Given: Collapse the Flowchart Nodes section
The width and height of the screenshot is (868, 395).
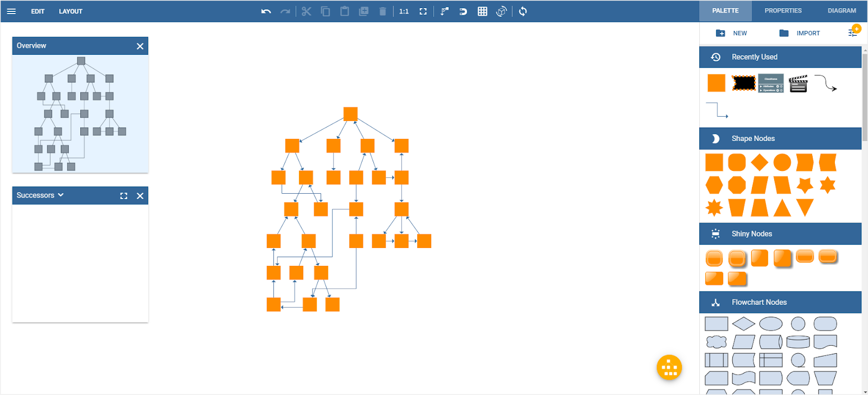Looking at the screenshot, I should coord(780,302).
